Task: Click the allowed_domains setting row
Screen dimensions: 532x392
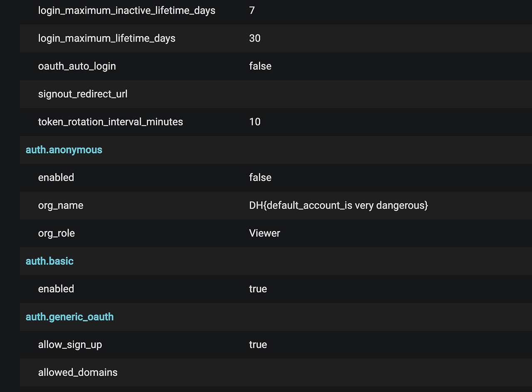Action: click(x=78, y=372)
